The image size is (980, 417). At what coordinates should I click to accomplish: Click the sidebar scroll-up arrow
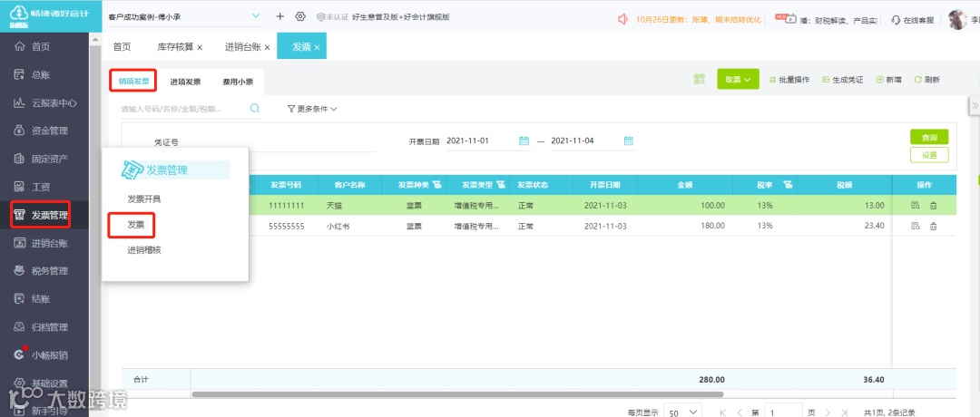[95, 39]
